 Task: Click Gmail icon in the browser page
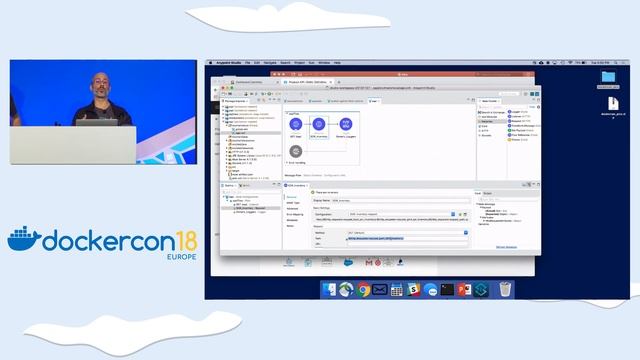tap(369, 263)
